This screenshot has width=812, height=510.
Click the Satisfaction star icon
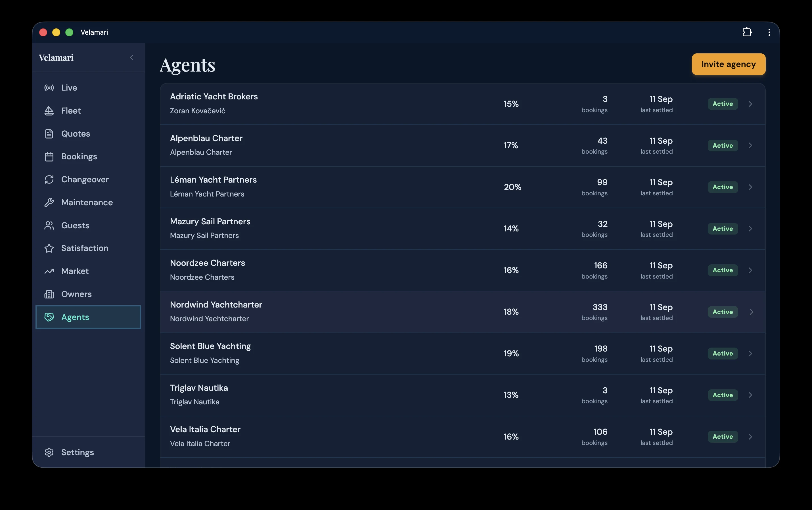click(x=49, y=248)
